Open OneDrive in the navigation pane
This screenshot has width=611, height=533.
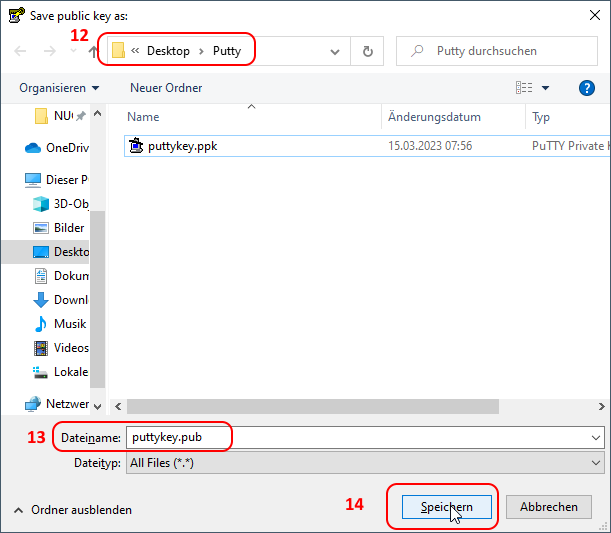click(x=66, y=147)
